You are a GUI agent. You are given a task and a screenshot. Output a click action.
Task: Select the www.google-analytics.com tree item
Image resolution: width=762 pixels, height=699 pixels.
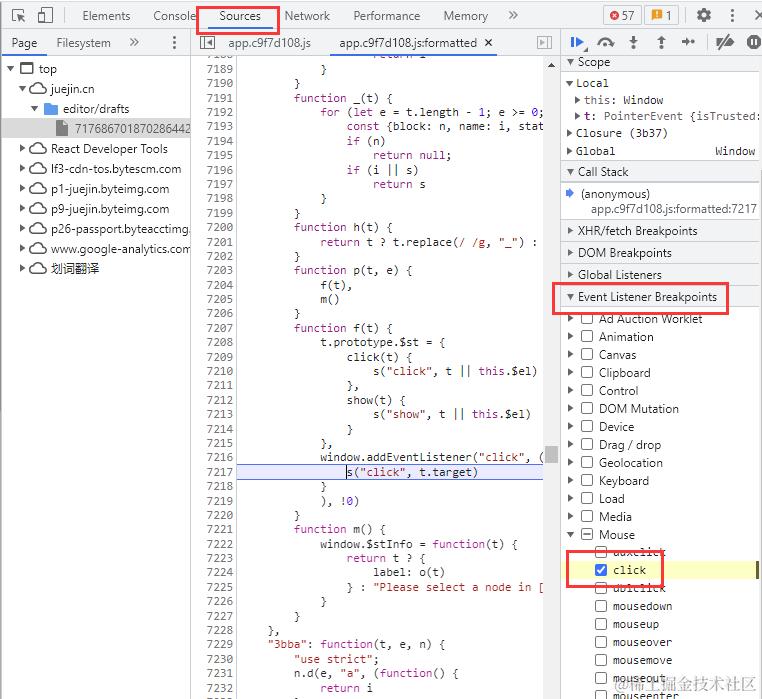click(120, 248)
